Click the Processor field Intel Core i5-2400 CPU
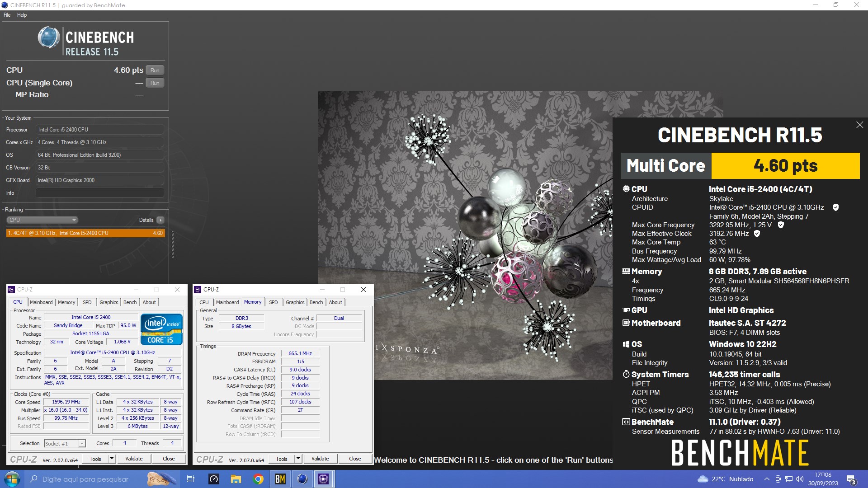 pos(100,130)
